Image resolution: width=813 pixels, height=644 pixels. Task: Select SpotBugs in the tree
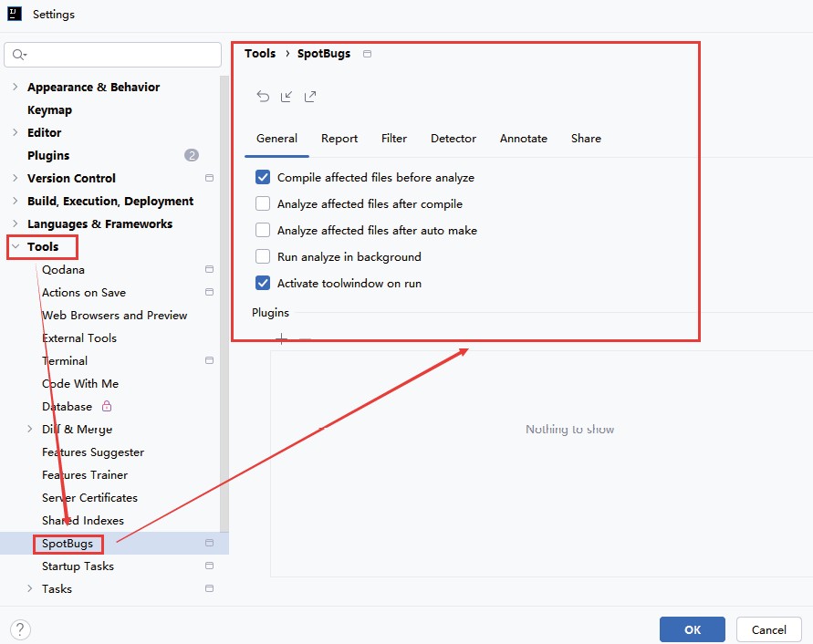point(68,544)
